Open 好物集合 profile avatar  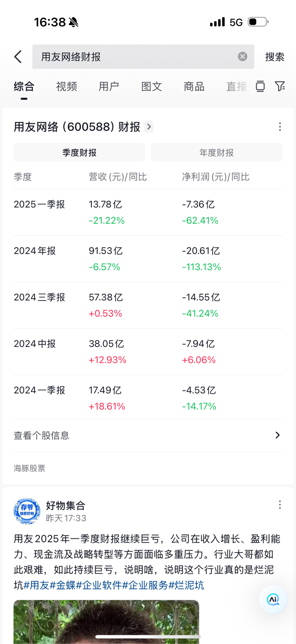point(27,511)
